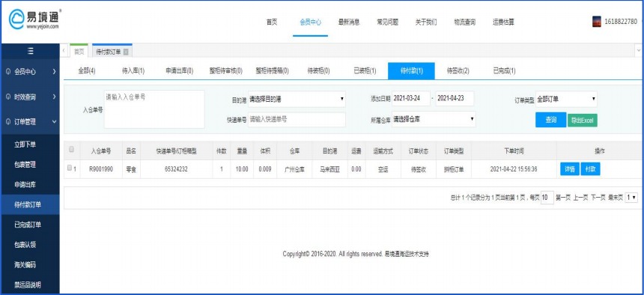
Task: Collapse sidebar with hamburger menu icon
Action: [31, 51]
